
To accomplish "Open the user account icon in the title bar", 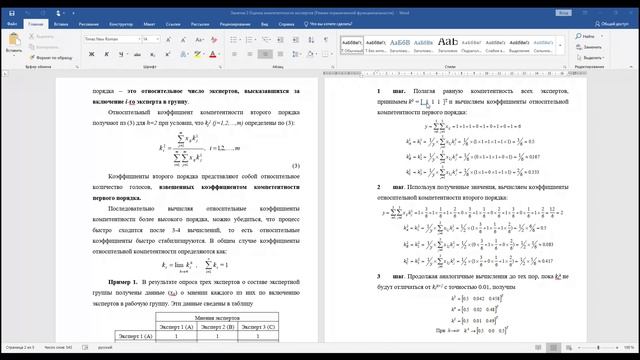I will coord(58,13).
